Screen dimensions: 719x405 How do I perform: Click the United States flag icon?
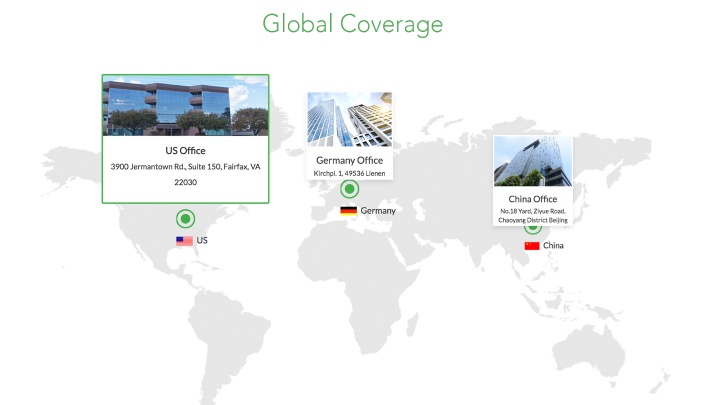pyautogui.click(x=184, y=241)
